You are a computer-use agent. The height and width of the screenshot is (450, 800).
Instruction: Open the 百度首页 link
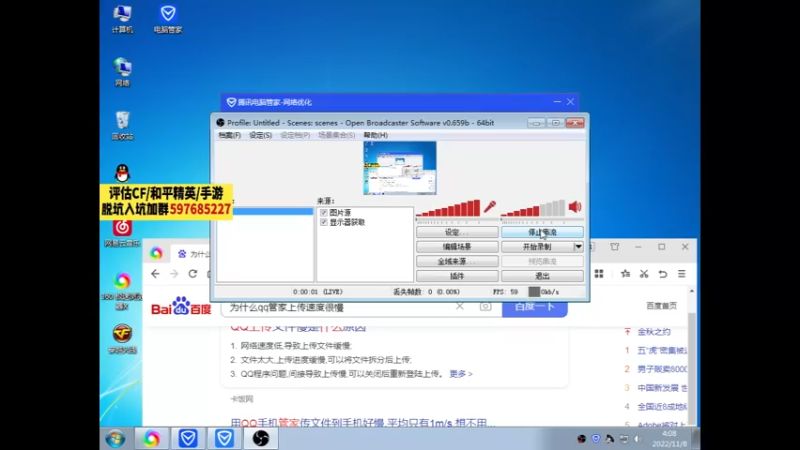[x=661, y=306]
